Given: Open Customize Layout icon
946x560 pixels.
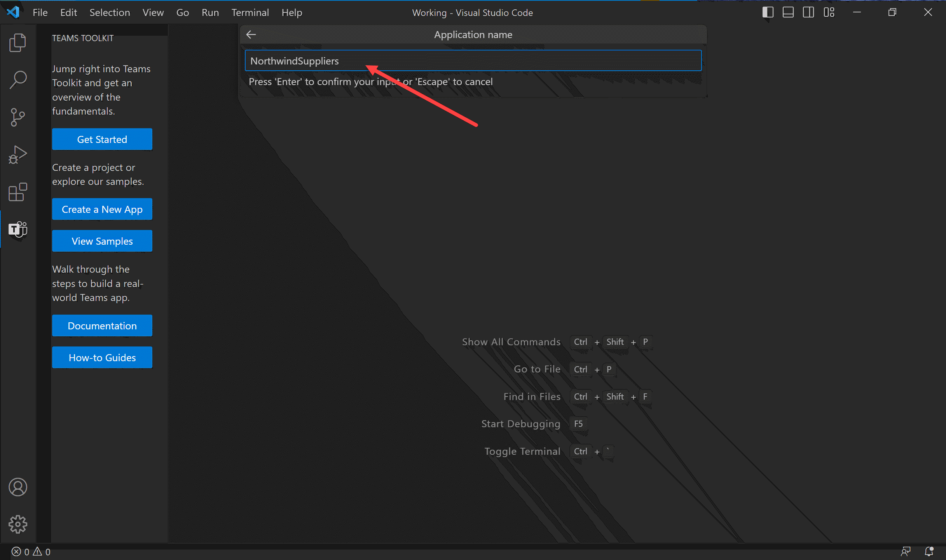Looking at the screenshot, I should (829, 12).
